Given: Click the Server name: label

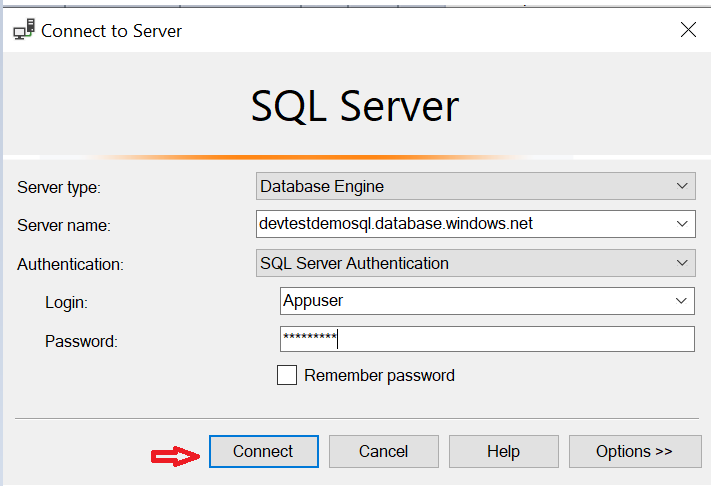Looking at the screenshot, I should tap(64, 225).
